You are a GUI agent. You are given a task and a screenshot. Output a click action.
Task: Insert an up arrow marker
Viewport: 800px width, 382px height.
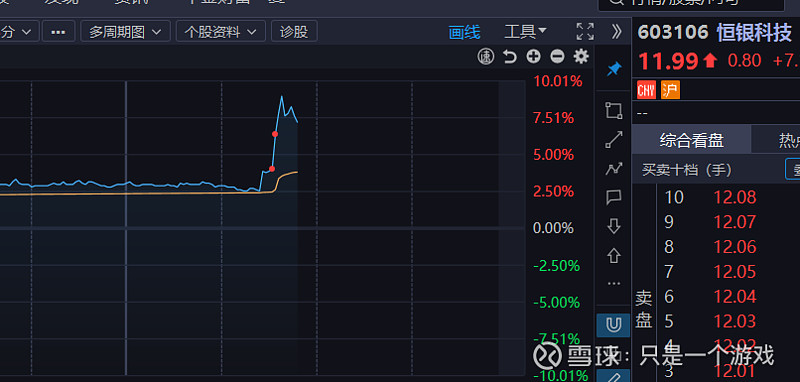pyautogui.click(x=614, y=255)
